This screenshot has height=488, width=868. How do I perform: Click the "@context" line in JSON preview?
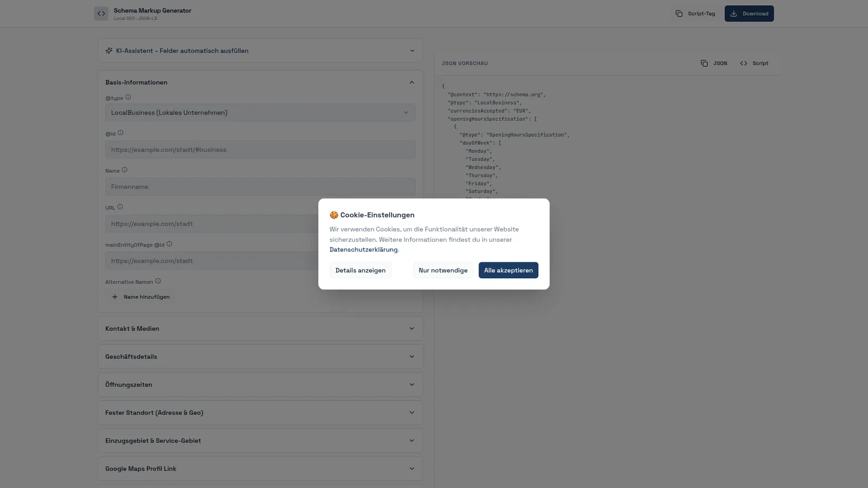click(x=496, y=94)
